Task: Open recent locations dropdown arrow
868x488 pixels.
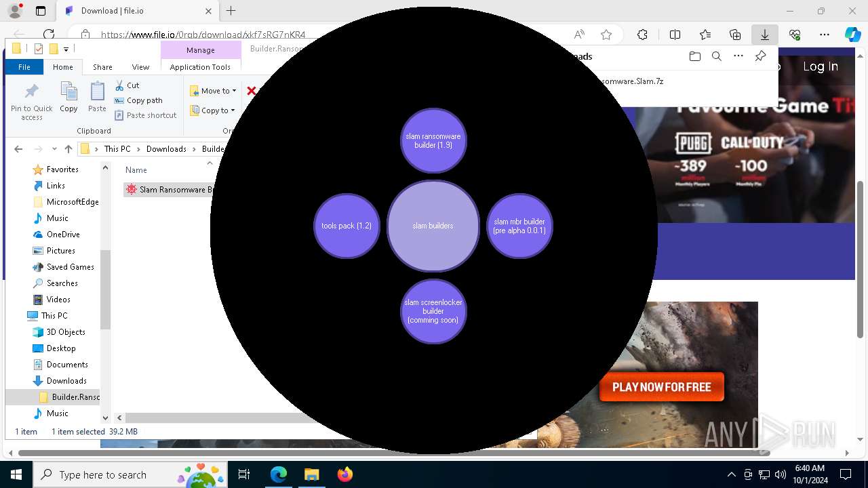Action: pos(54,150)
